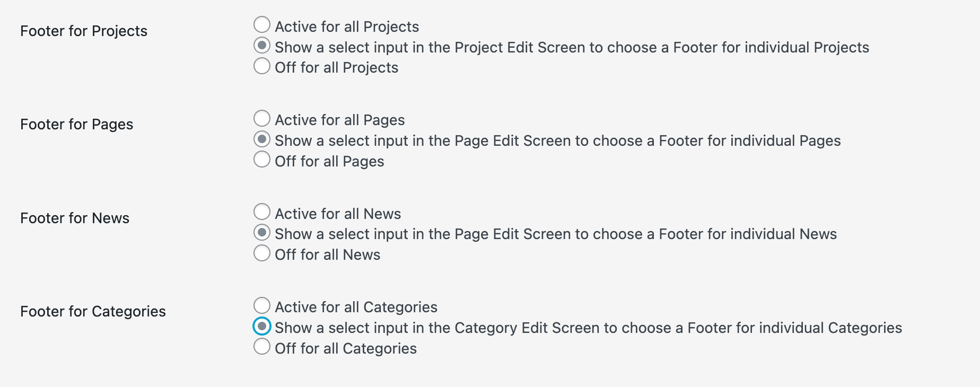Click the 'Footer for Pages' heading

click(76, 124)
